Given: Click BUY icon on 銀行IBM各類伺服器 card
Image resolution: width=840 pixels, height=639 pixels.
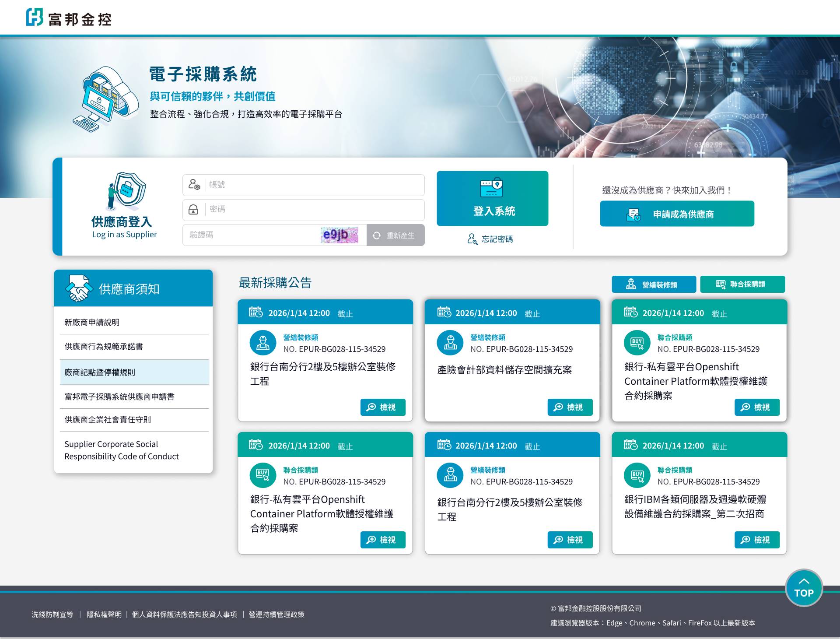Looking at the screenshot, I should [x=637, y=475].
